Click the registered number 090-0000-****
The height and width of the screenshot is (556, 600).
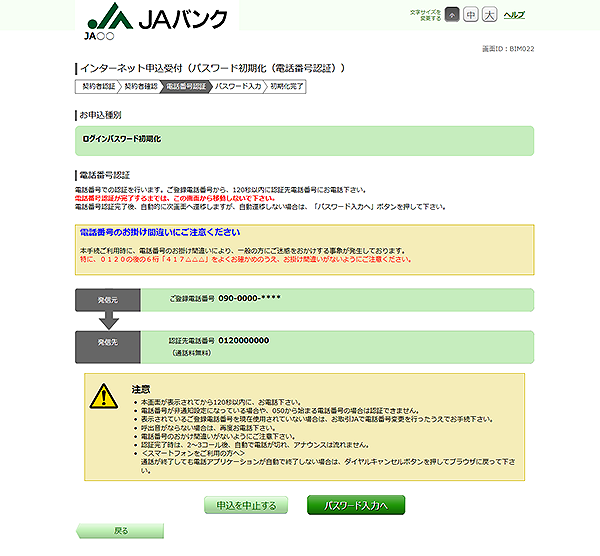coord(249,298)
